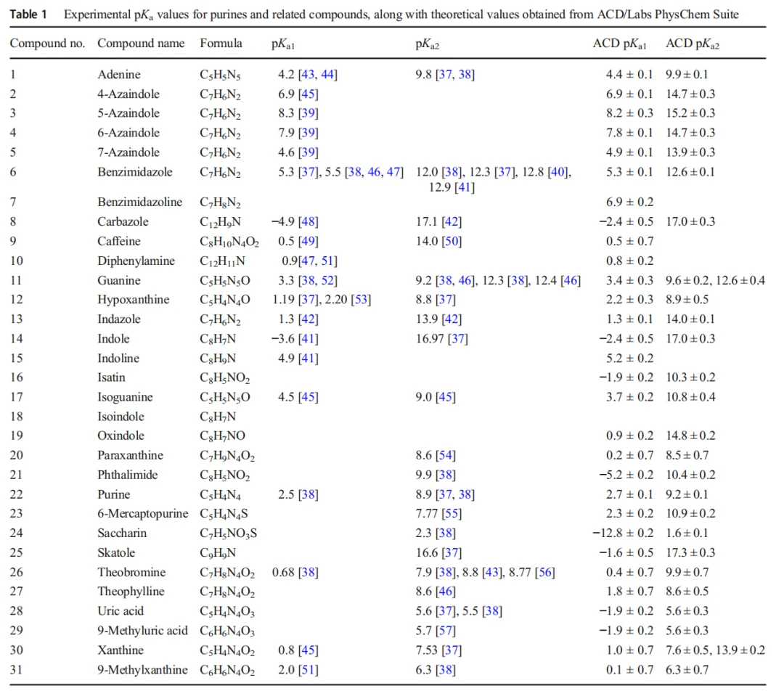Image resolution: width=784 pixels, height=691 pixels.
Task: Open citation 51 in the 9-Methylxanthine row
Action: pyautogui.click(x=308, y=670)
